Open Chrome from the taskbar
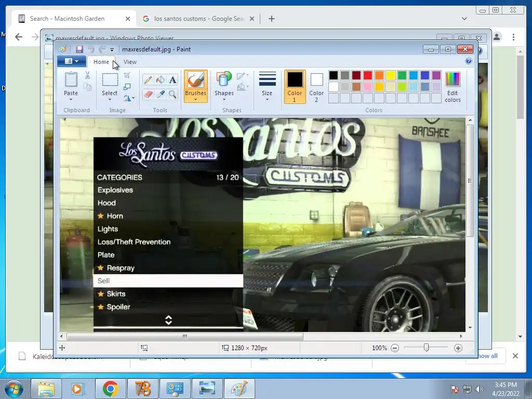The height and width of the screenshot is (399, 532). pyautogui.click(x=110, y=389)
